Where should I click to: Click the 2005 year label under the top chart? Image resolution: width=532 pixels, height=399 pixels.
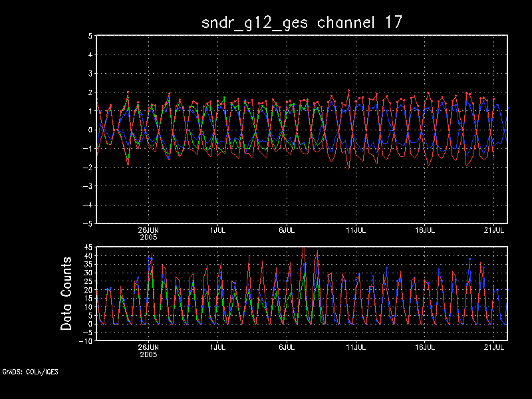coord(148,237)
